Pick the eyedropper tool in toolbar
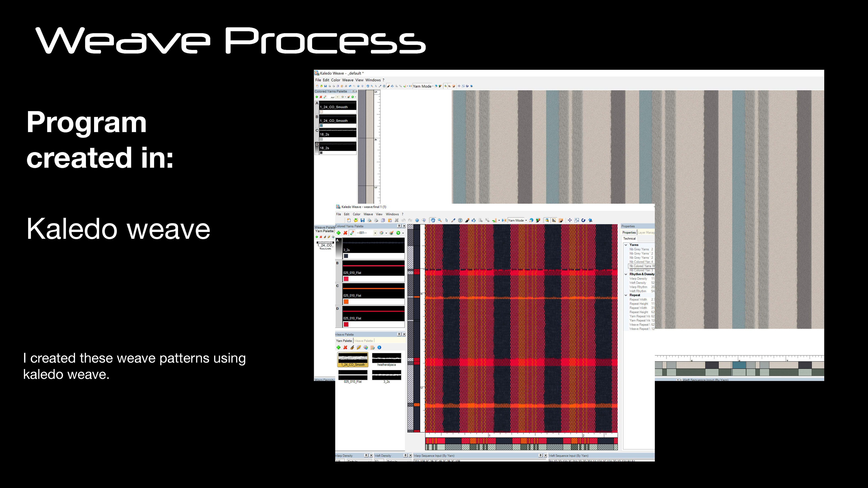The width and height of the screenshot is (868, 488). coord(453,220)
